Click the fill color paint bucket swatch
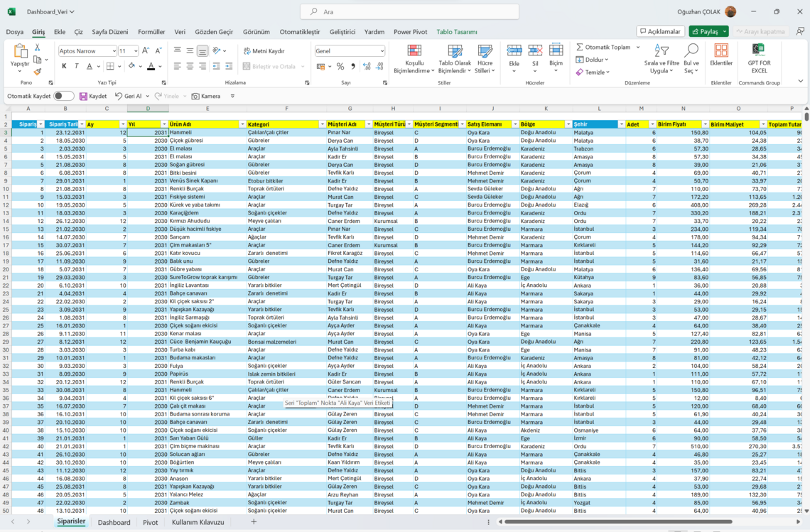This screenshot has height=532, width=810. [131, 66]
